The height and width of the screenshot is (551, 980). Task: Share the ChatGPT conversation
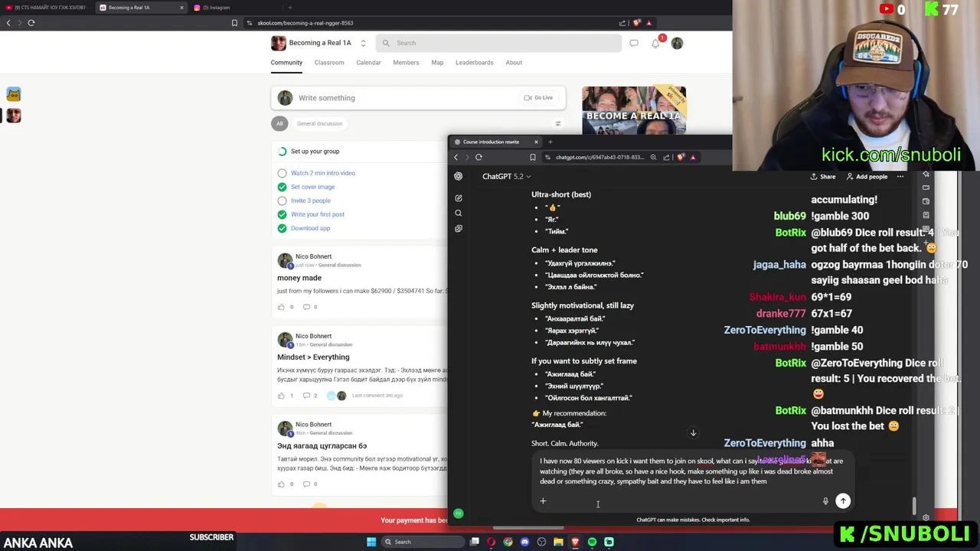823,177
